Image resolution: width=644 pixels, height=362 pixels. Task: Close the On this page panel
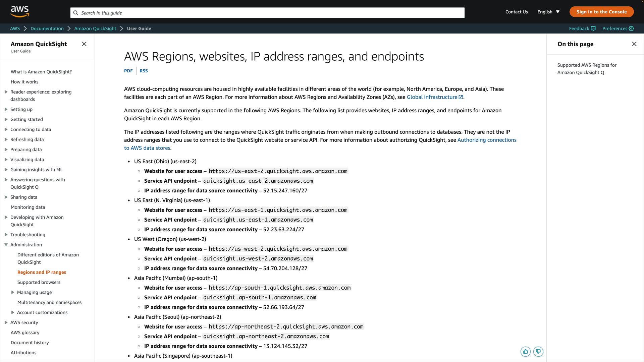pyautogui.click(x=634, y=44)
